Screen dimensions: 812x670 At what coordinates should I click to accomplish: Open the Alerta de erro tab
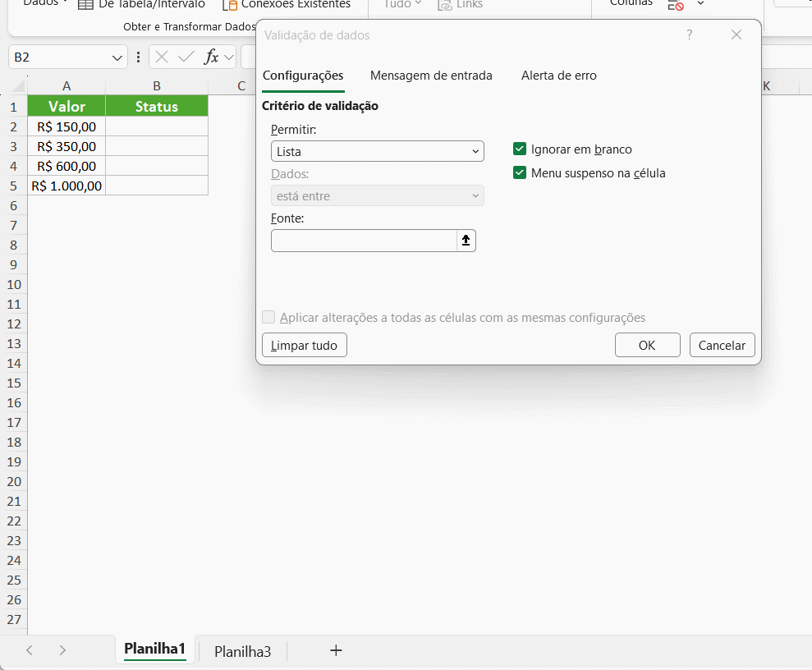[558, 75]
